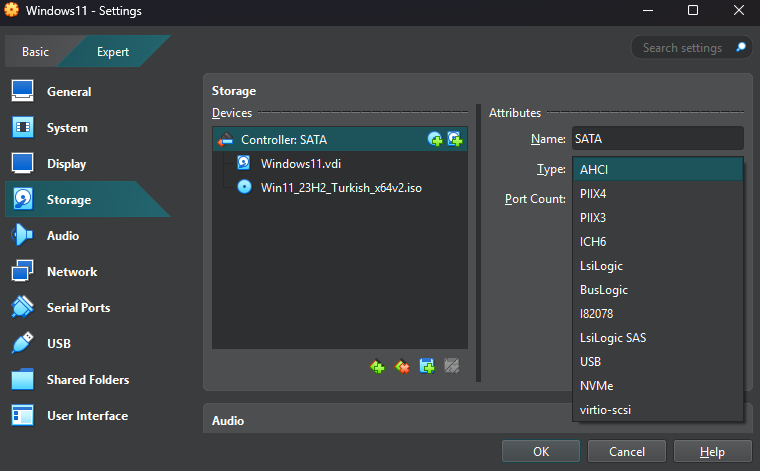Select Windows11.vdi in device tree
This screenshot has height=471, width=760.
(301, 164)
